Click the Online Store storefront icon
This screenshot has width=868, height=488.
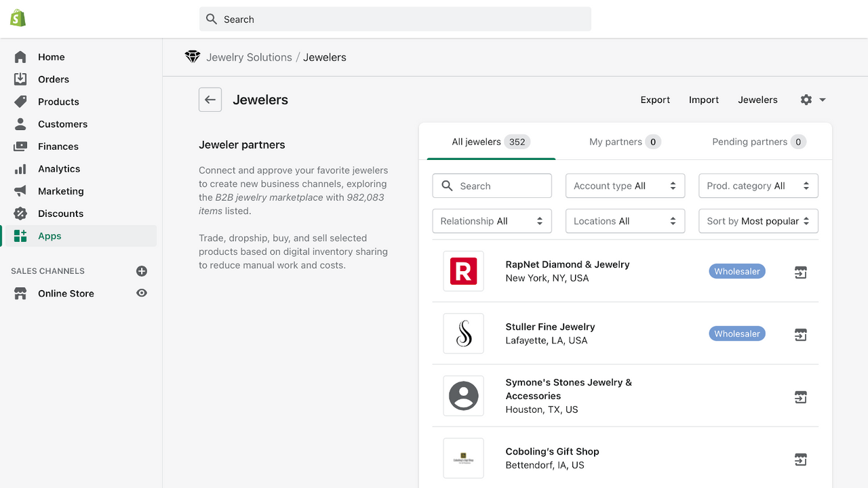click(x=20, y=293)
